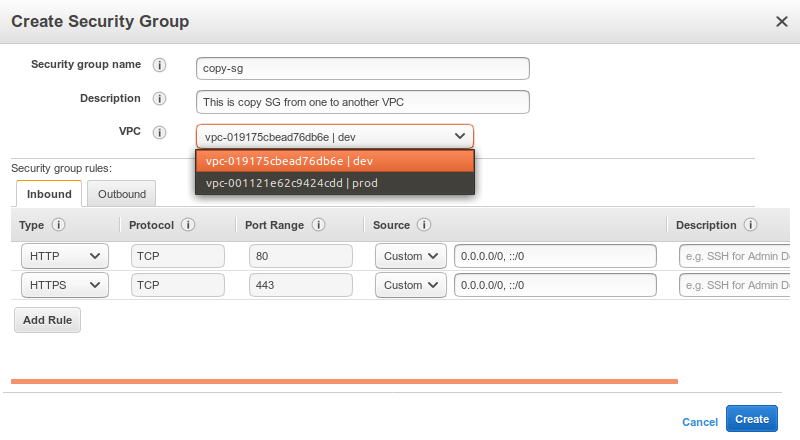
Task: Click the Add Rule button
Action: pyautogui.click(x=47, y=320)
